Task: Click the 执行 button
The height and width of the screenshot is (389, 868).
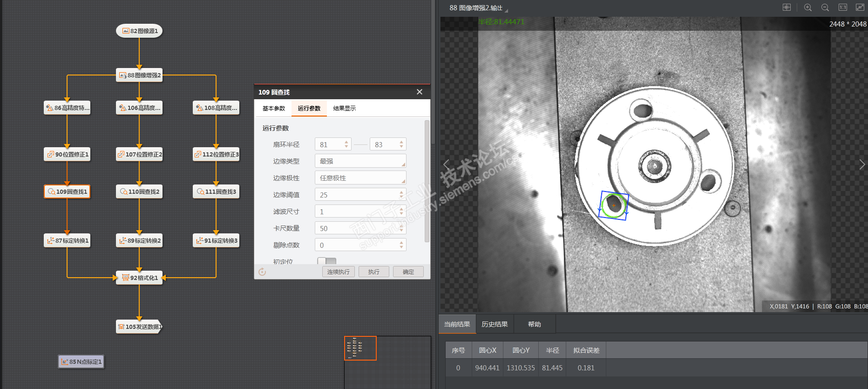Action: 374,272
